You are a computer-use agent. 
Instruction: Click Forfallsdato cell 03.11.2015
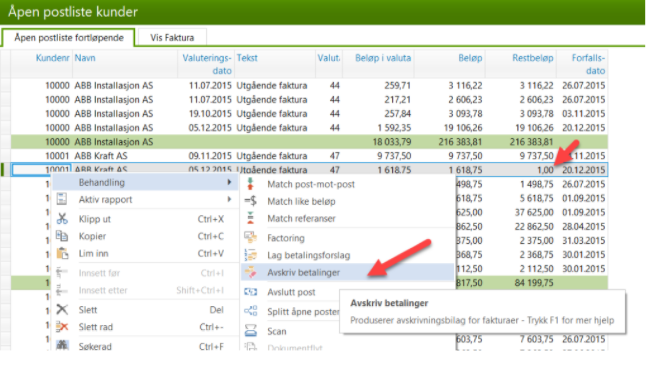tap(583, 114)
